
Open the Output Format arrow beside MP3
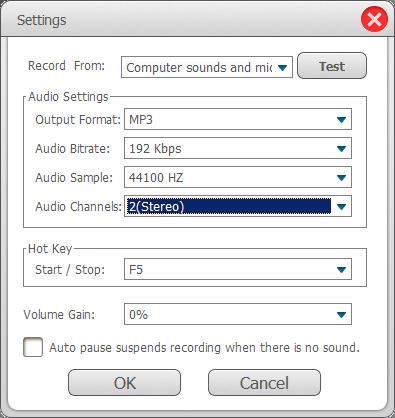[x=341, y=120]
